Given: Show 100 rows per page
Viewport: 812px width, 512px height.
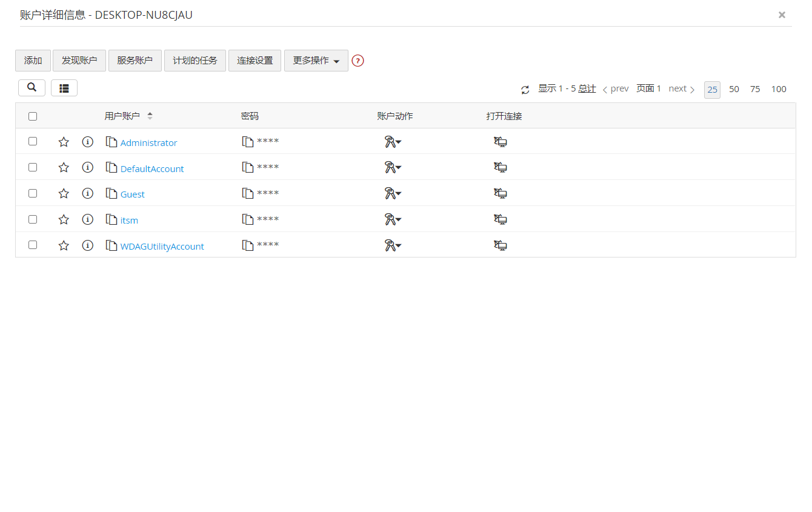Looking at the screenshot, I should pyautogui.click(x=779, y=89).
